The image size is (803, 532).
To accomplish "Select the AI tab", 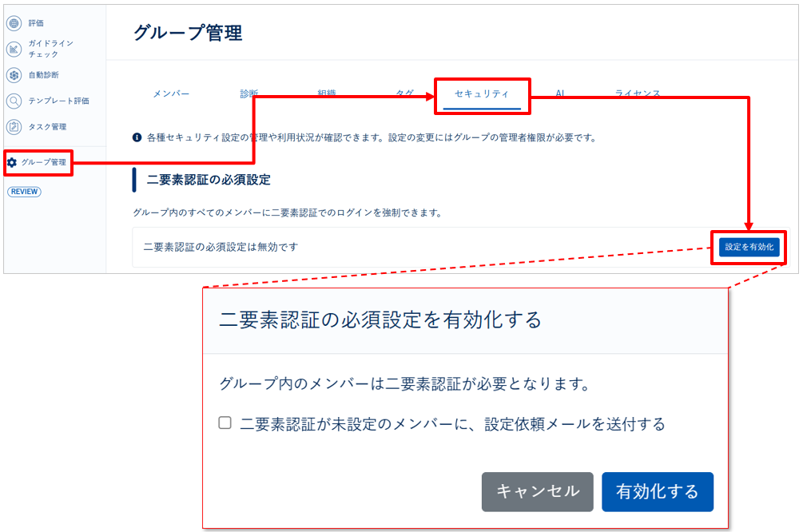I will pos(560,93).
